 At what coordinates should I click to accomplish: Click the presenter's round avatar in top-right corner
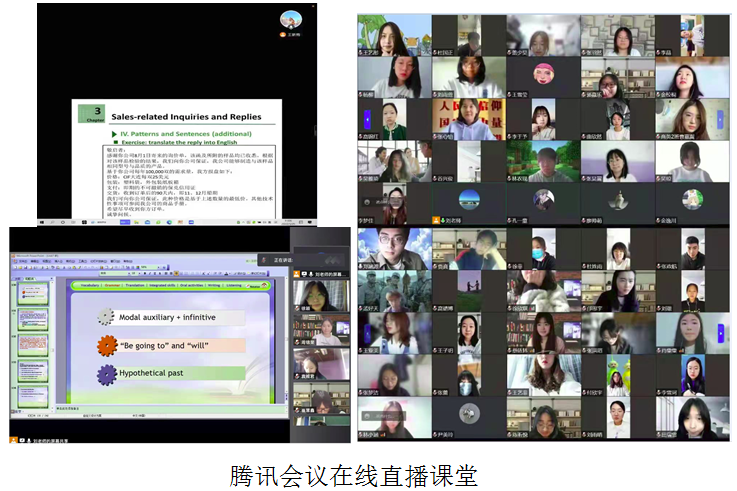pyautogui.click(x=291, y=19)
